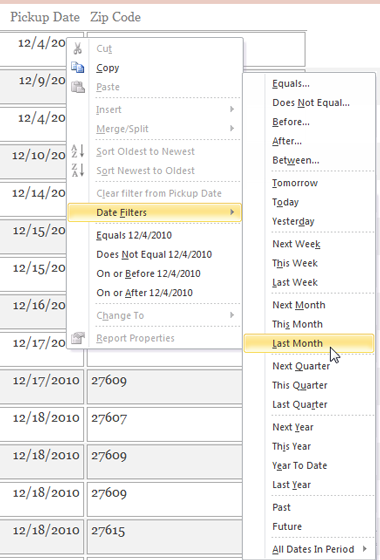Click the Sort Oldest to Newest A-Z icon
Viewport: 380px width, 560px height.
[x=78, y=151]
